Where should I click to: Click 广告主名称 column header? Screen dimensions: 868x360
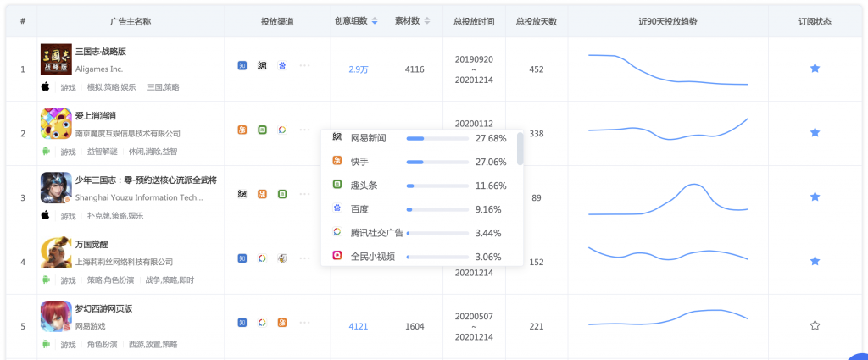[131, 21]
